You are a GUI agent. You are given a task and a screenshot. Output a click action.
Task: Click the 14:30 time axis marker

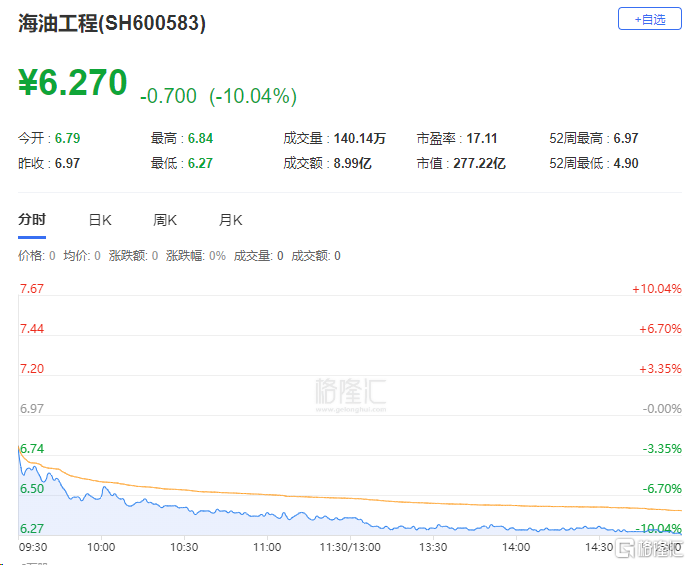pyautogui.click(x=599, y=547)
